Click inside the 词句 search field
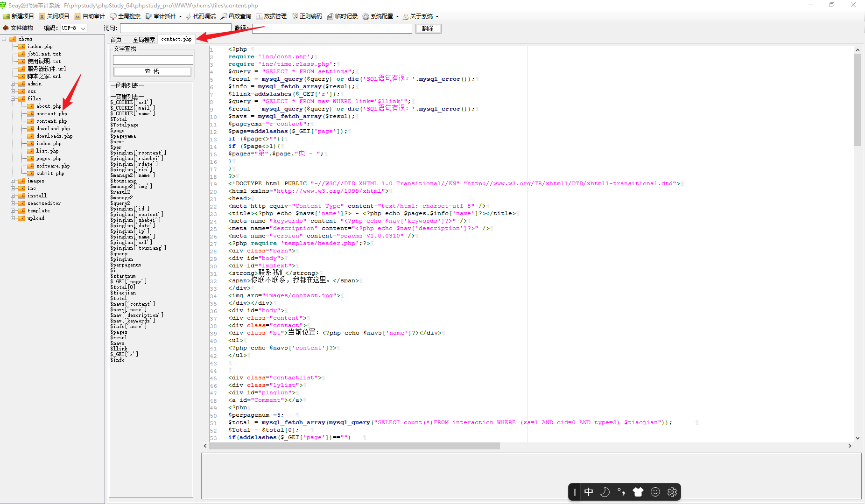Viewport: 865px width, 504px height. [x=176, y=28]
